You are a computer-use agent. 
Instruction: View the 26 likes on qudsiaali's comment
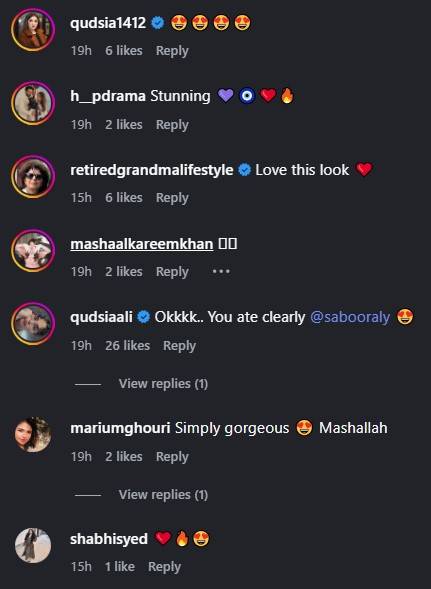pos(127,346)
